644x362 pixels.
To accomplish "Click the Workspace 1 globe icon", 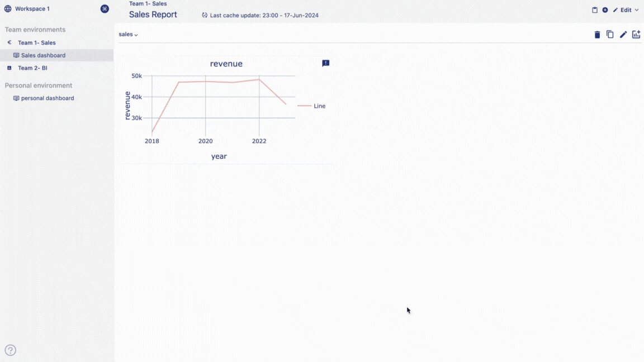I will click(8, 8).
